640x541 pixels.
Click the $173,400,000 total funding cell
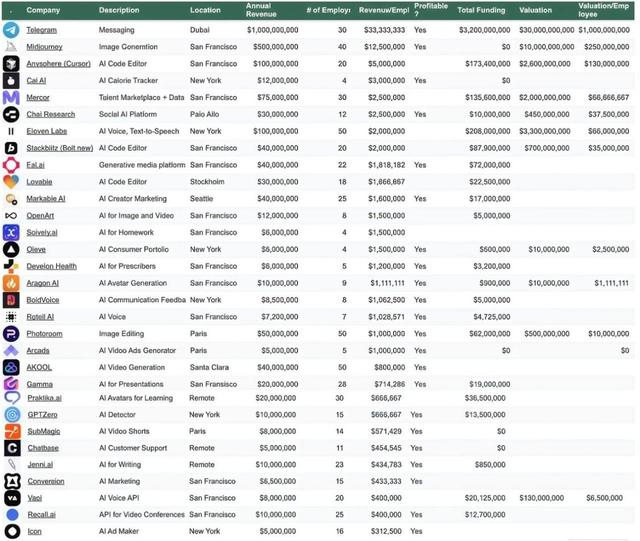(x=488, y=64)
